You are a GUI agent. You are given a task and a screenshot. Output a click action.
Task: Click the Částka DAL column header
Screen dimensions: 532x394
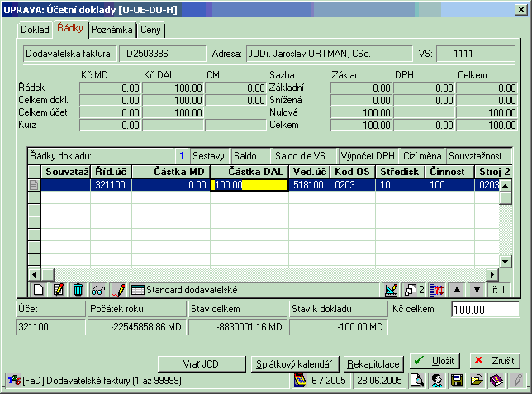point(249,172)
